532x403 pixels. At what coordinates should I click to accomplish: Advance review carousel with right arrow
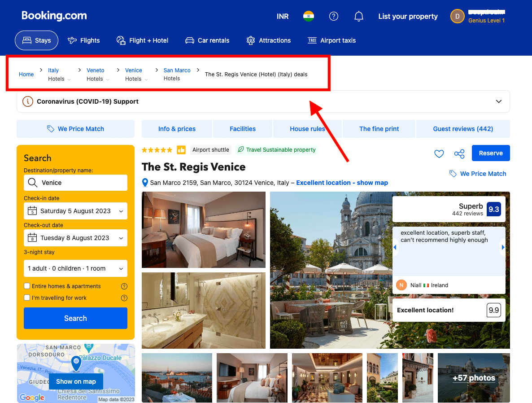coord(503,247)
